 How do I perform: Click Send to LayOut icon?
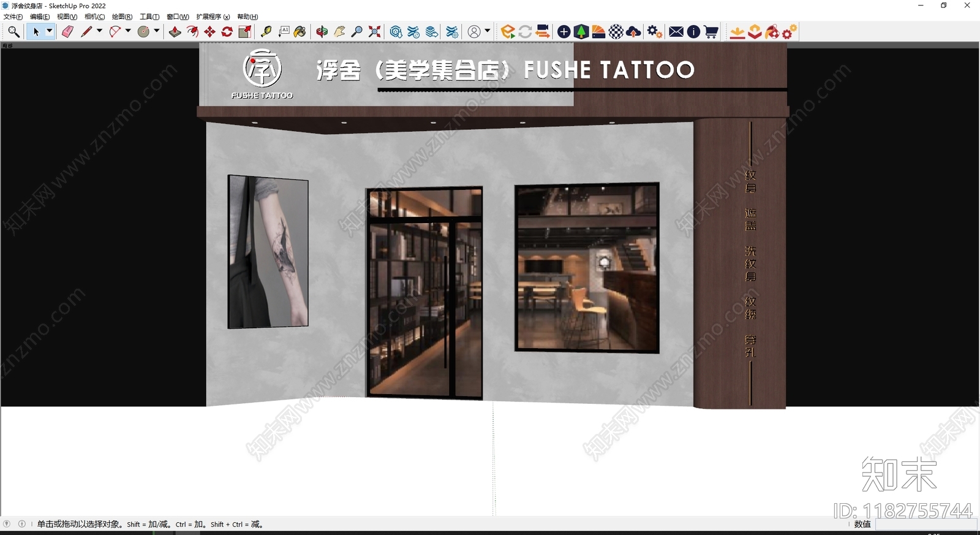[432, 32]
